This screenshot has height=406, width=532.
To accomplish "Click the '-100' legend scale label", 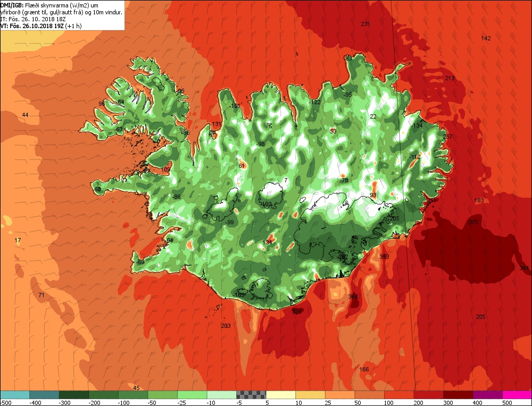I will [x=124, y=403].
